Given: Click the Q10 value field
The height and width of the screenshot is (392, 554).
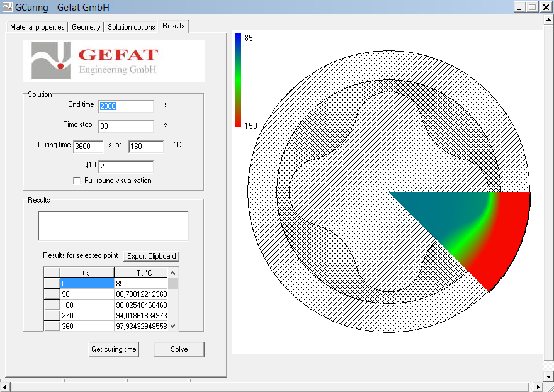Looking at the screenshot, I should [x=126, y=167].
